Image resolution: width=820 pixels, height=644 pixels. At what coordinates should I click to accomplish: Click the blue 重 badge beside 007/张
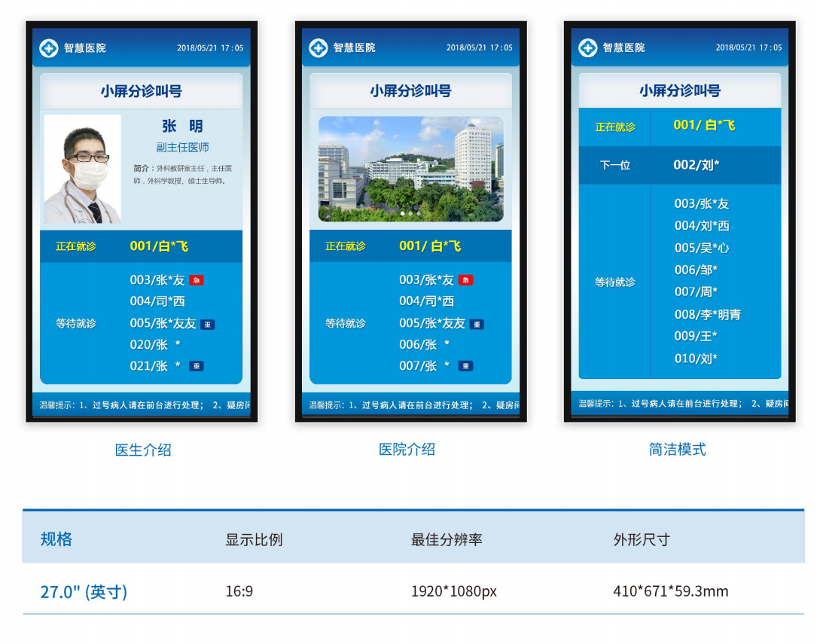tap(466, 366)
